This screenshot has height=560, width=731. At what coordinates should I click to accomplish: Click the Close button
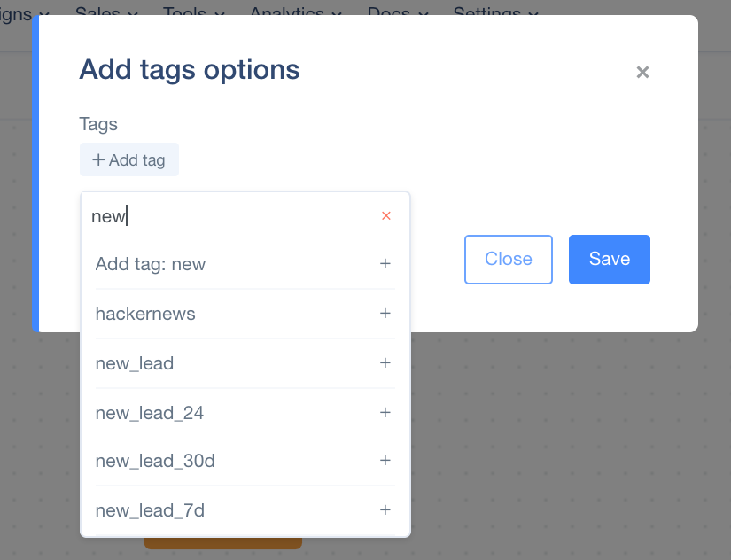tap(509, 260)
